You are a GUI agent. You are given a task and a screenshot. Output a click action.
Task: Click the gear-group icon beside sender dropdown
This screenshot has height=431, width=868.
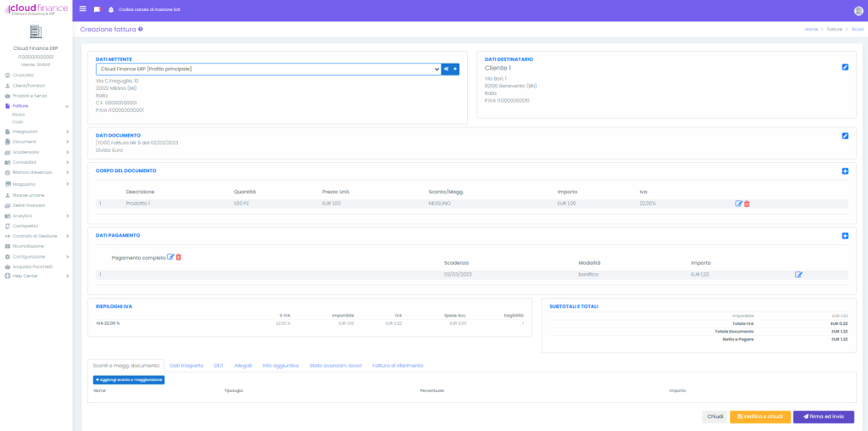[x=446, y=70]
